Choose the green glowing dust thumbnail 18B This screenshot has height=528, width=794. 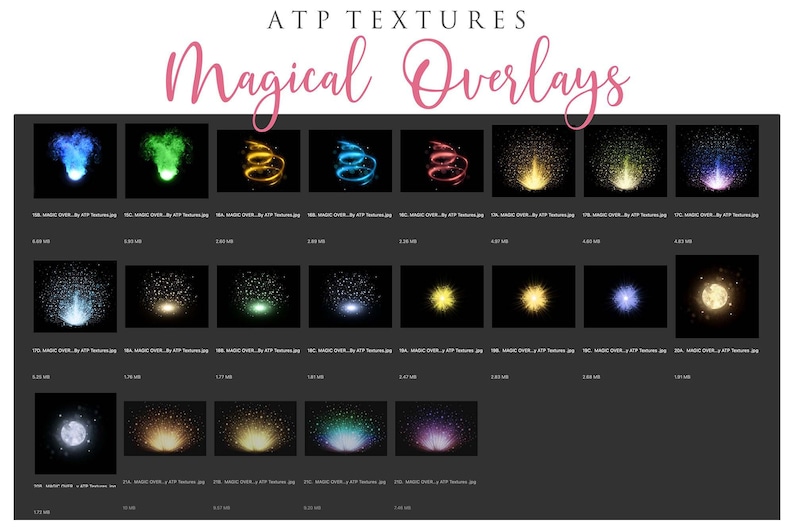pyautogui.click(x=258, y=297)
